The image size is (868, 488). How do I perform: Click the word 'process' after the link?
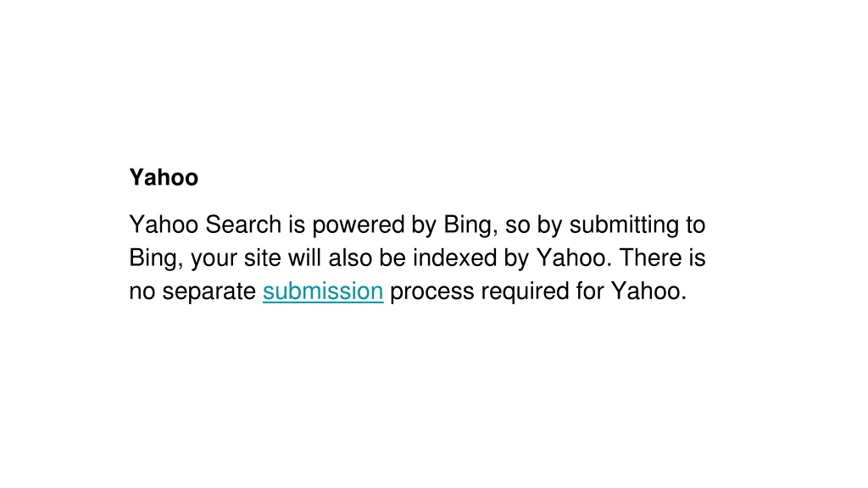431,292
